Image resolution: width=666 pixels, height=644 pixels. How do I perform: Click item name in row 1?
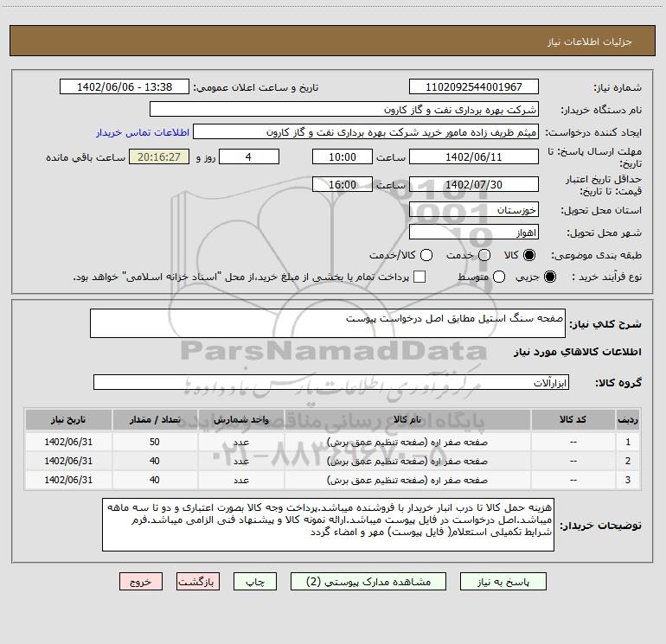click(407, 442)
